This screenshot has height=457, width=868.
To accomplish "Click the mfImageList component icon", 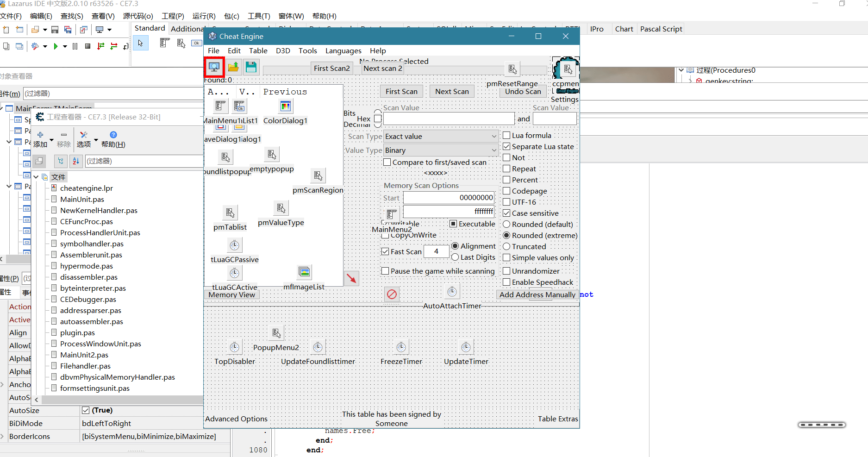I will (x=304, y=272).
